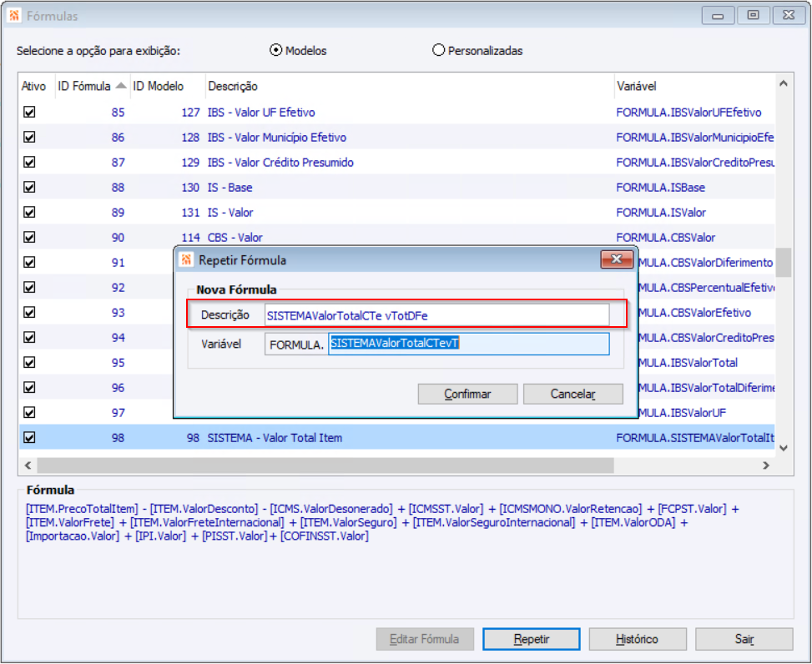812x664 pixels.
Task: Uncheck Ativo for formula 86
Action: 29,137
